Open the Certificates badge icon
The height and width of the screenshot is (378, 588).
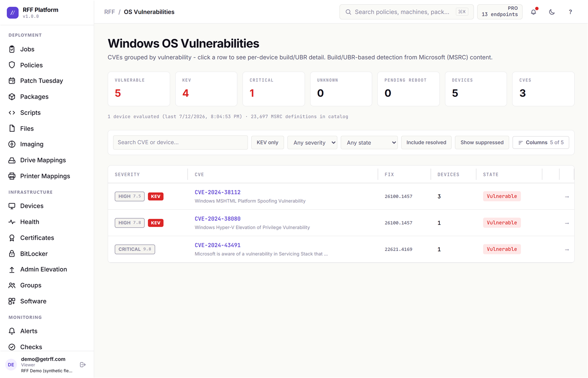[x=12, y=238]
